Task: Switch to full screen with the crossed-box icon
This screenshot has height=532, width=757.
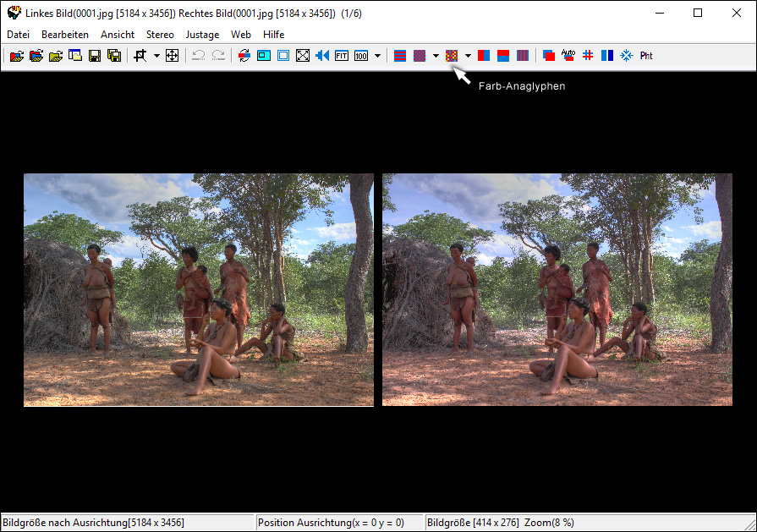Action: (303, 56)
